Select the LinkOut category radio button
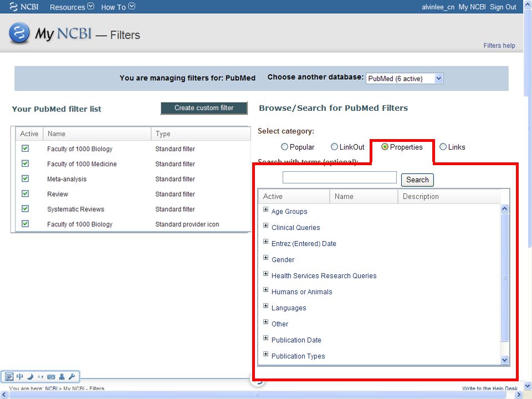The width and height of the screenshot is (532, 399). 334,146
